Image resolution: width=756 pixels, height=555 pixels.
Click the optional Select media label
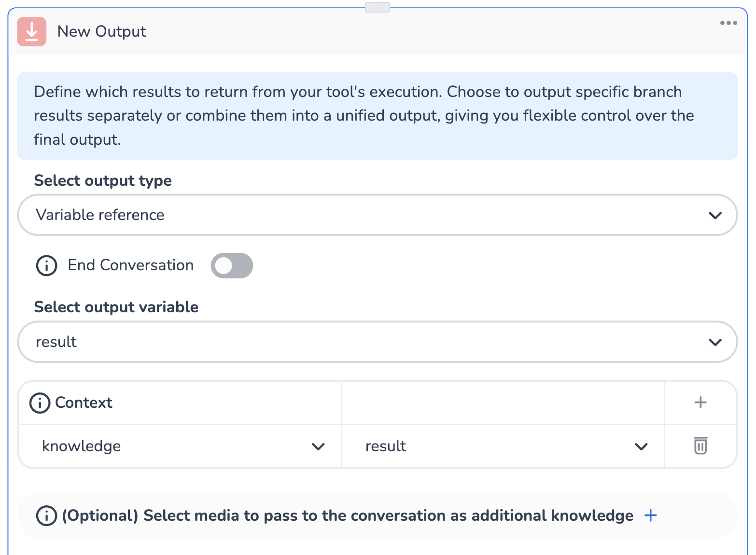[x=347, y=515]
